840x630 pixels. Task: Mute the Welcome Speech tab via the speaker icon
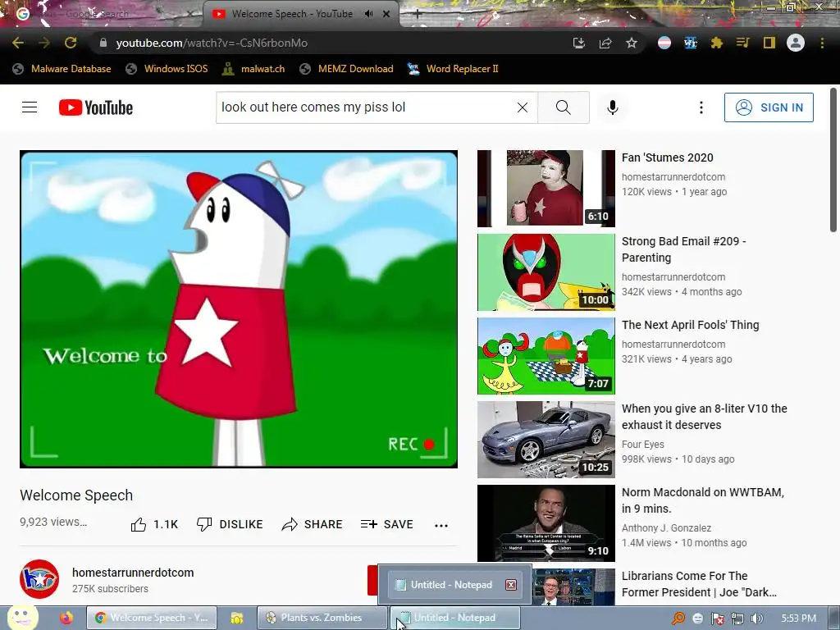coord(368,14)
